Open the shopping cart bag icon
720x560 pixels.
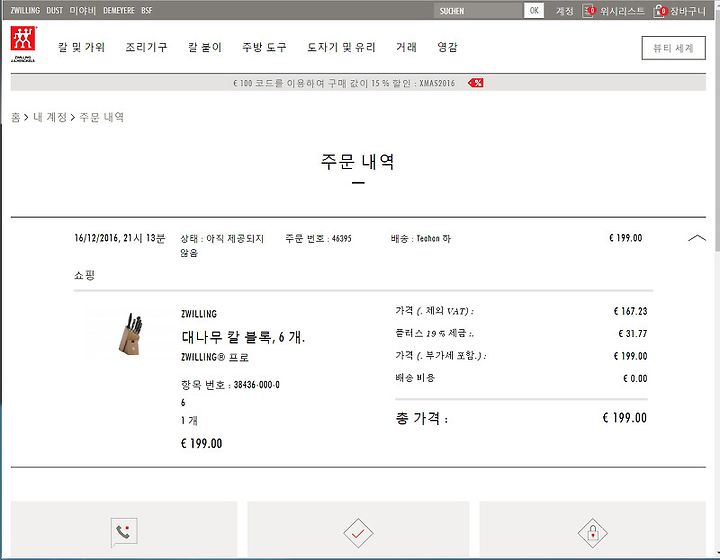(660, 11)
